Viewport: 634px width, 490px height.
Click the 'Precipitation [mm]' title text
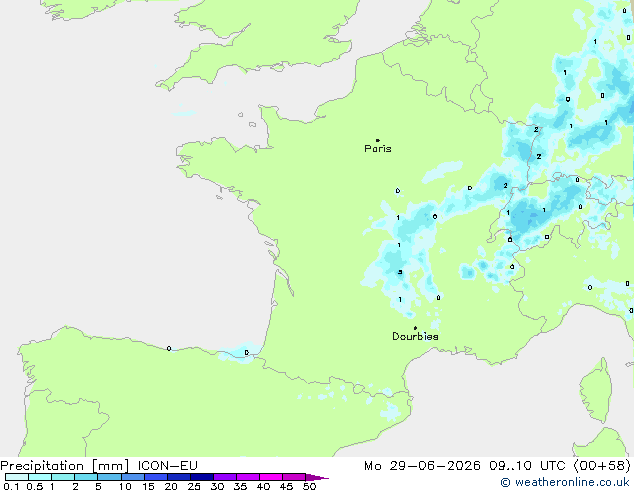pyautogui.click(x=65, y=466)
